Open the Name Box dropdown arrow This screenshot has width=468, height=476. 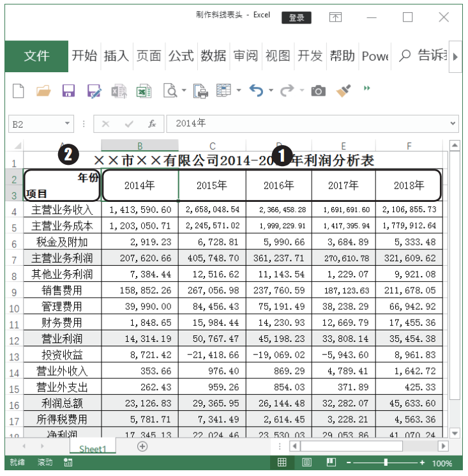pyautogui.click(x=67, y=123)
